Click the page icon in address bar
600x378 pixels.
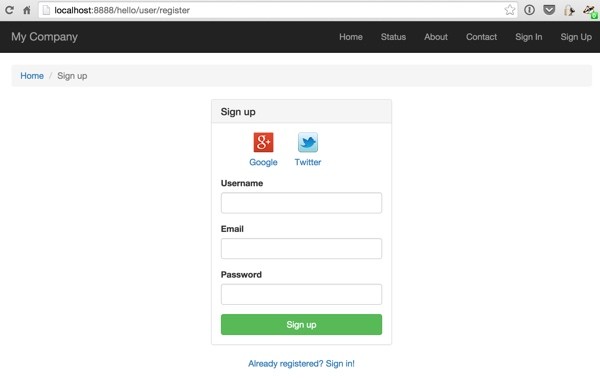point(46,10)
